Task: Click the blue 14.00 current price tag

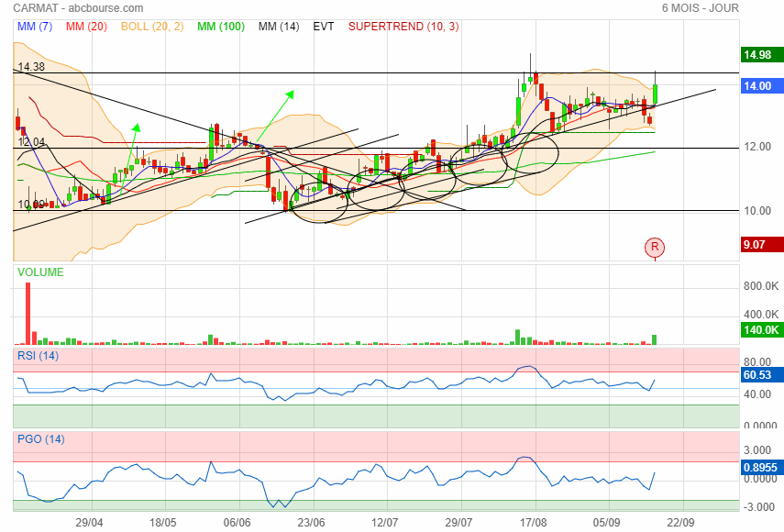Action: coord(757,86)
